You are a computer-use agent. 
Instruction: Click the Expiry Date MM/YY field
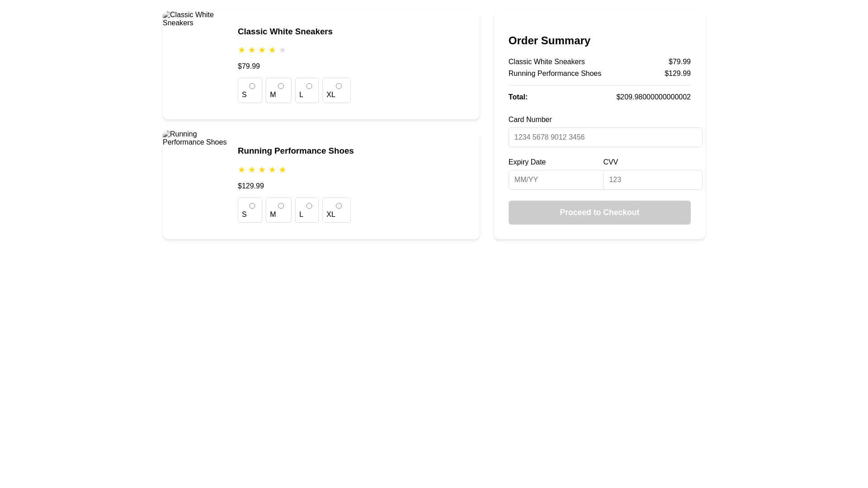(555, 180)
